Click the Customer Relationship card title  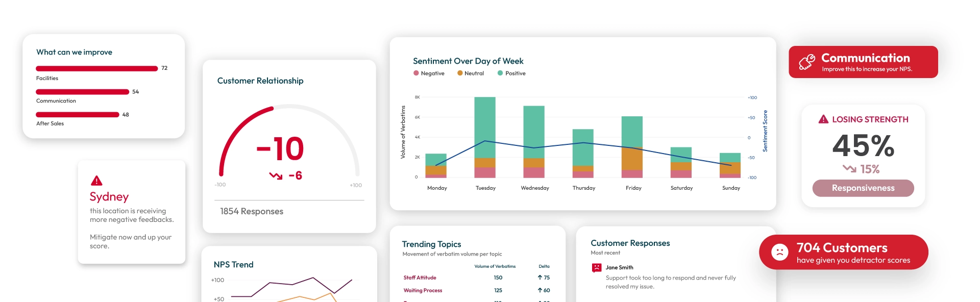click(260, 81)
